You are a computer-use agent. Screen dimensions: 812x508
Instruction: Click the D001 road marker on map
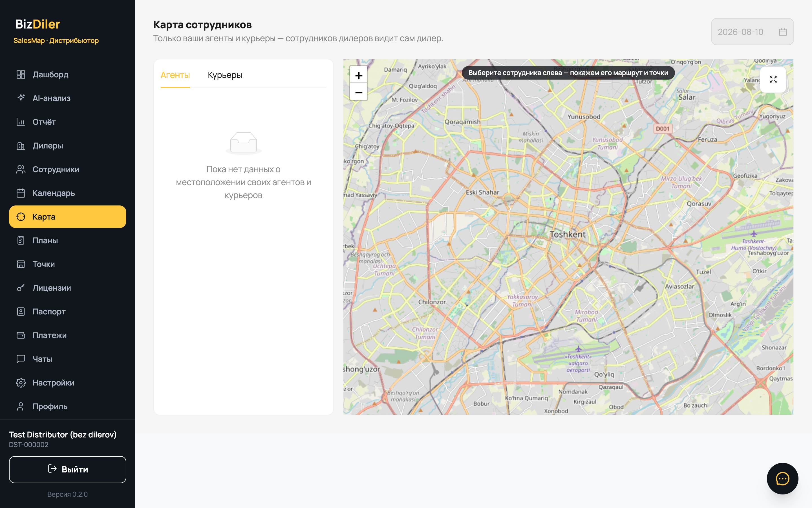663,129
